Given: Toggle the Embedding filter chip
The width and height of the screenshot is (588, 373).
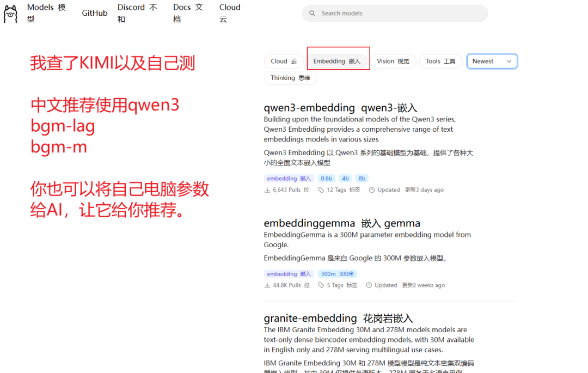Looking at the screenshot, I should [337, 62].
